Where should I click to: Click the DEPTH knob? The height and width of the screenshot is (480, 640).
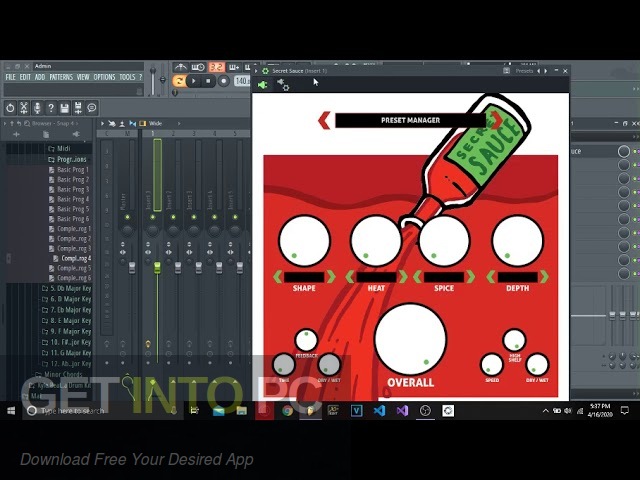[x=518, y=241]
